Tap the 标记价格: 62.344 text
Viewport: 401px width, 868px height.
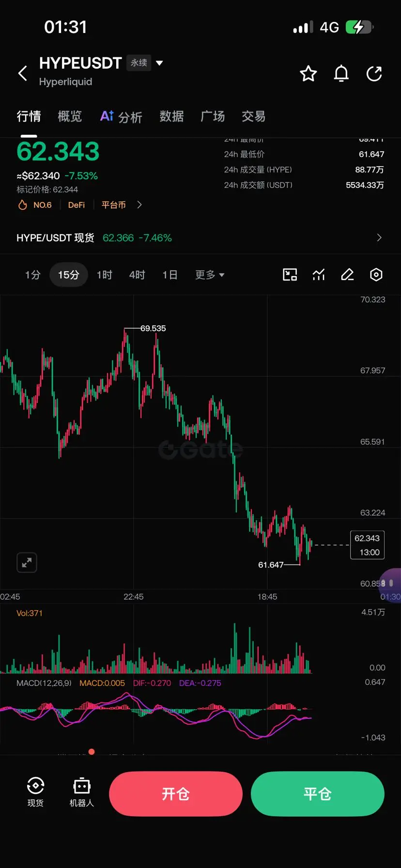(47, 189)
